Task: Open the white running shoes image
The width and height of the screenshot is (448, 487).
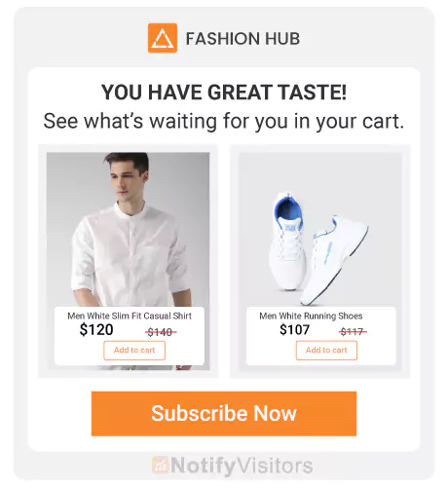Action: [x=320, y=229]
